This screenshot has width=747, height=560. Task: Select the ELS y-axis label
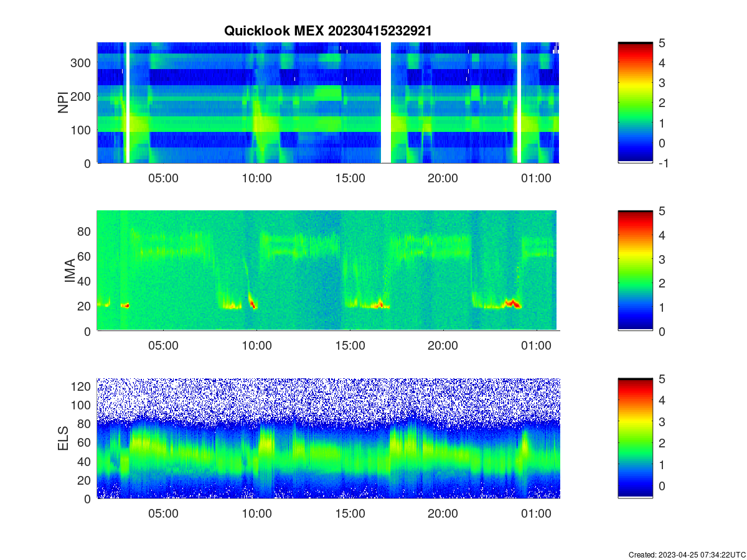click(x=63, y=439)
